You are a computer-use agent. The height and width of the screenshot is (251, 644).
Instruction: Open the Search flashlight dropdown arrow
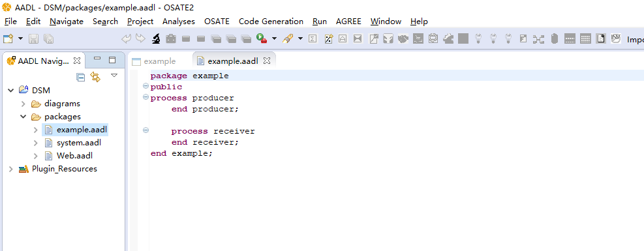[x=300, y=38]
